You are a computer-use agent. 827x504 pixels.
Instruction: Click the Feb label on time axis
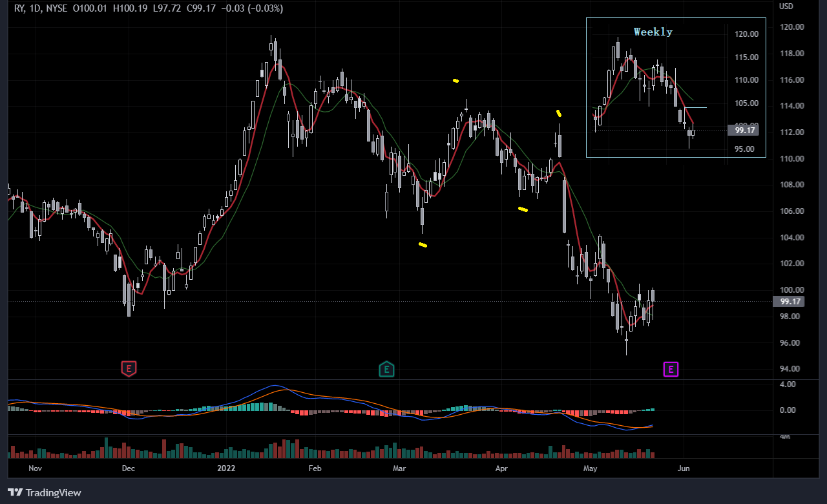pyautogui.click(x=315, y=467)
